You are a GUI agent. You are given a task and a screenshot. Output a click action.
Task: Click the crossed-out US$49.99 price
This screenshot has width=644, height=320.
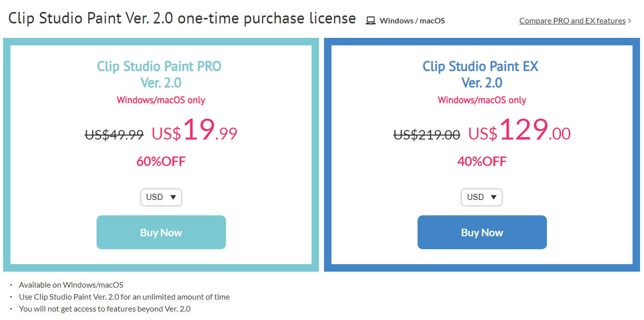[113, 134]
